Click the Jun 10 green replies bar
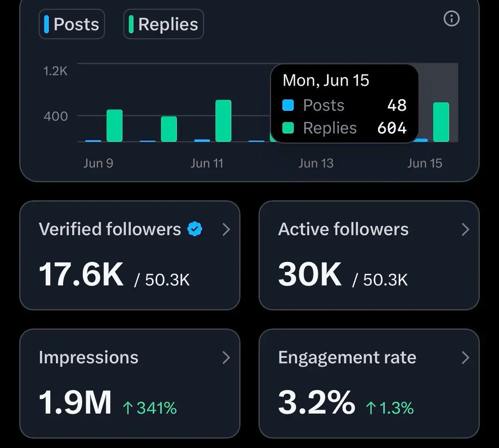The height and width of the screenshot is (448, 499). [169, 129]
